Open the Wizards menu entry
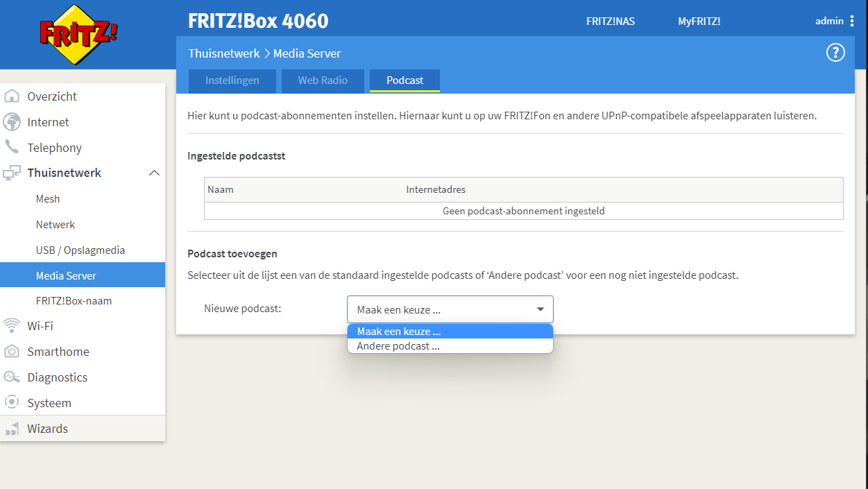 (x=47, y=429)
